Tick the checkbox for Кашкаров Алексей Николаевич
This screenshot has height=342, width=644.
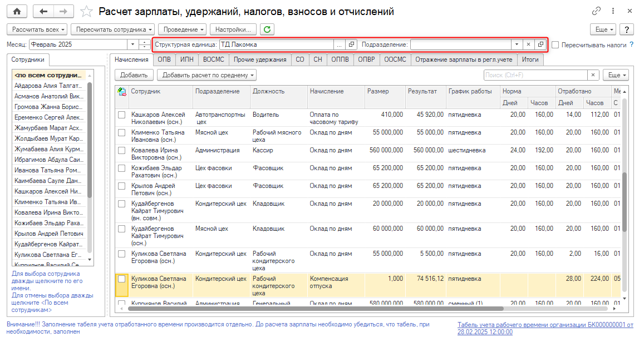pyautogui.click(x=122, y=115)
